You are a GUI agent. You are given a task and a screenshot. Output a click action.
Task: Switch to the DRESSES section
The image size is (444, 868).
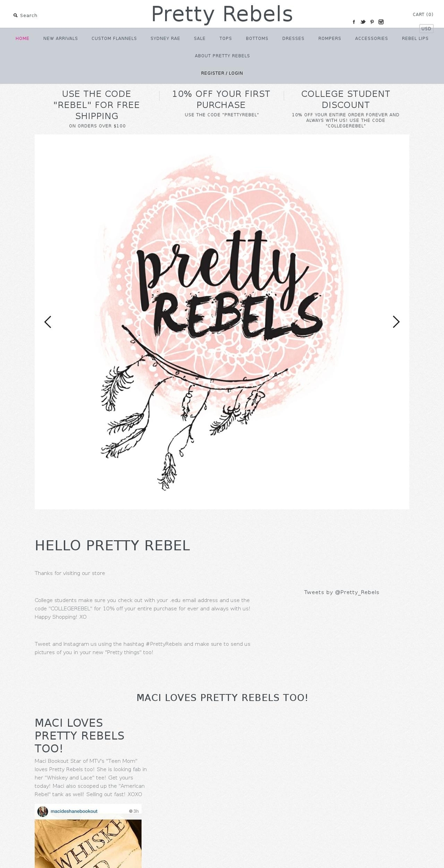293,38
